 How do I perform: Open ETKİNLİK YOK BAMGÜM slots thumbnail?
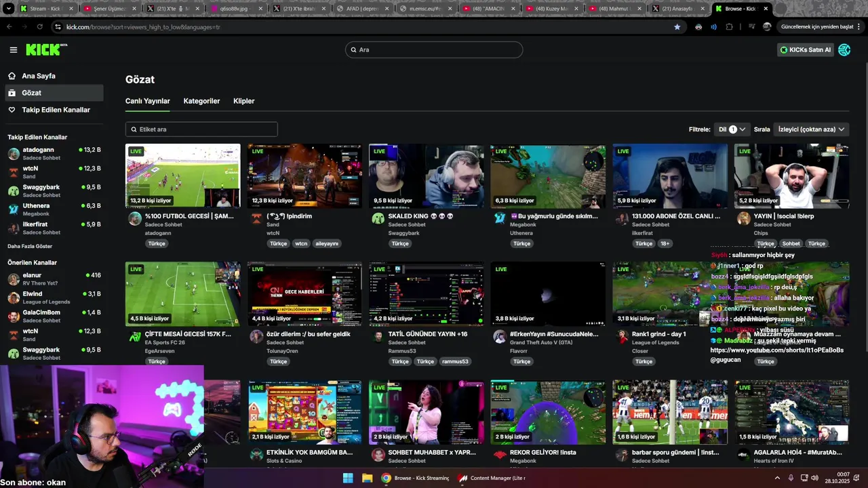coord(304,412)
